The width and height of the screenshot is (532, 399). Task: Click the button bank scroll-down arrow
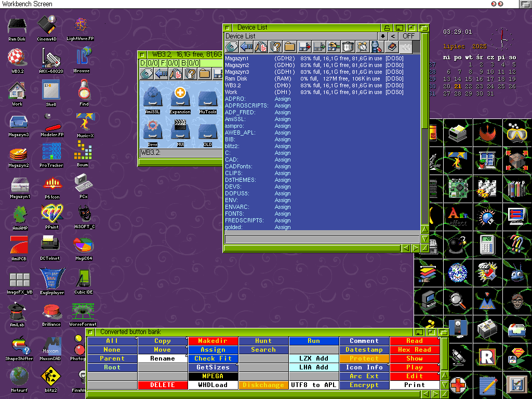coord(444,385)
